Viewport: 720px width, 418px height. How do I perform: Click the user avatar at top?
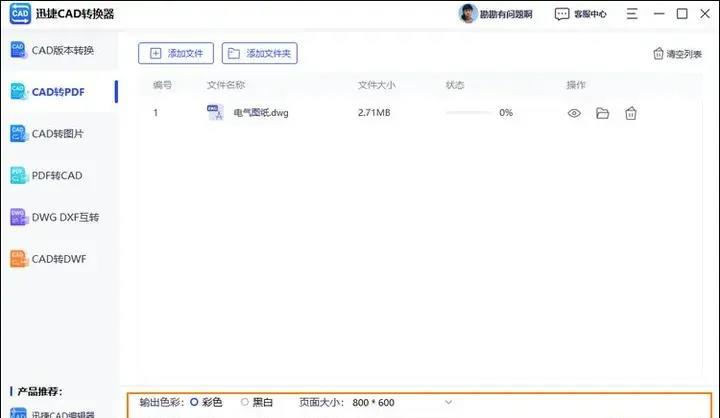click(x=467, y=13)
